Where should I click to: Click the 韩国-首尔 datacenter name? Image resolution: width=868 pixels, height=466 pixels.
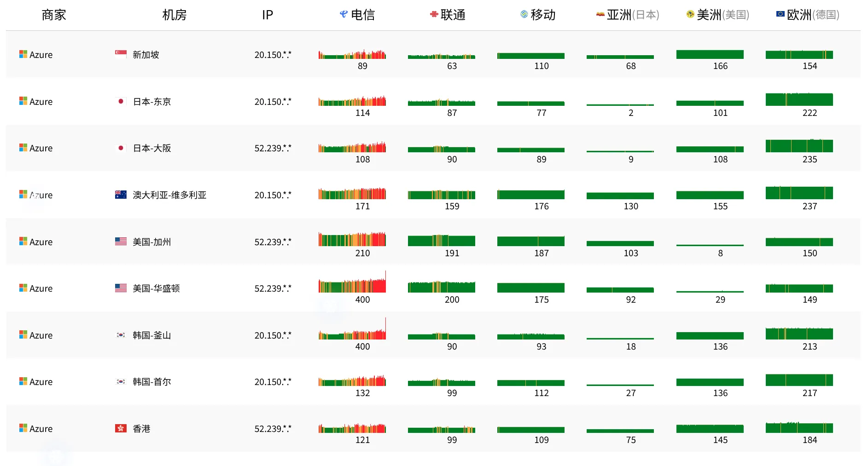tap(151, 382)
